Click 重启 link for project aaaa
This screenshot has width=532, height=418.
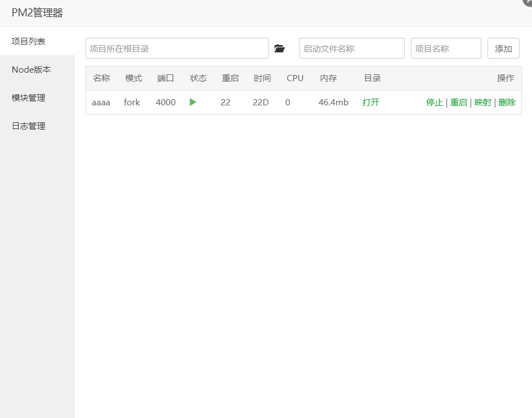(458, 102)
